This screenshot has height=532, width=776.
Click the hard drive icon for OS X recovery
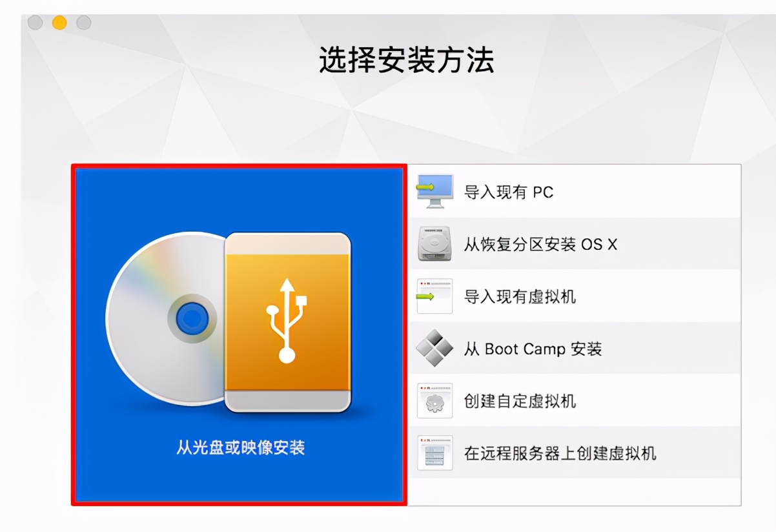(x=435, y=243)
